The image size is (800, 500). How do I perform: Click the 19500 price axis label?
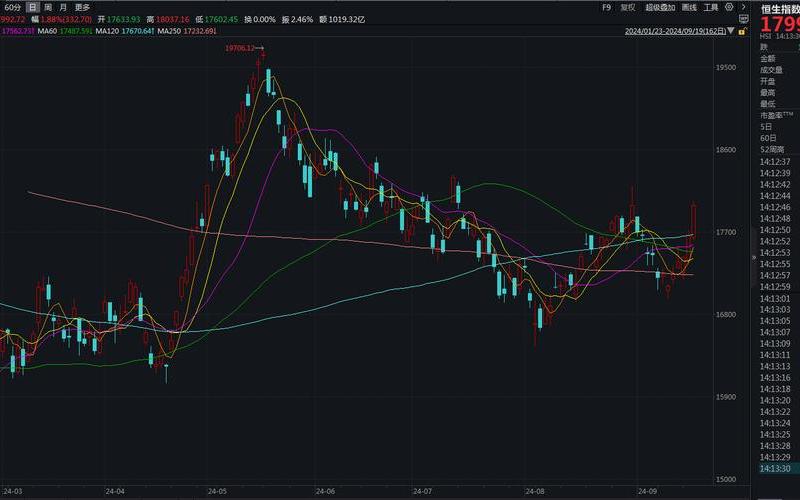(726, 67)
